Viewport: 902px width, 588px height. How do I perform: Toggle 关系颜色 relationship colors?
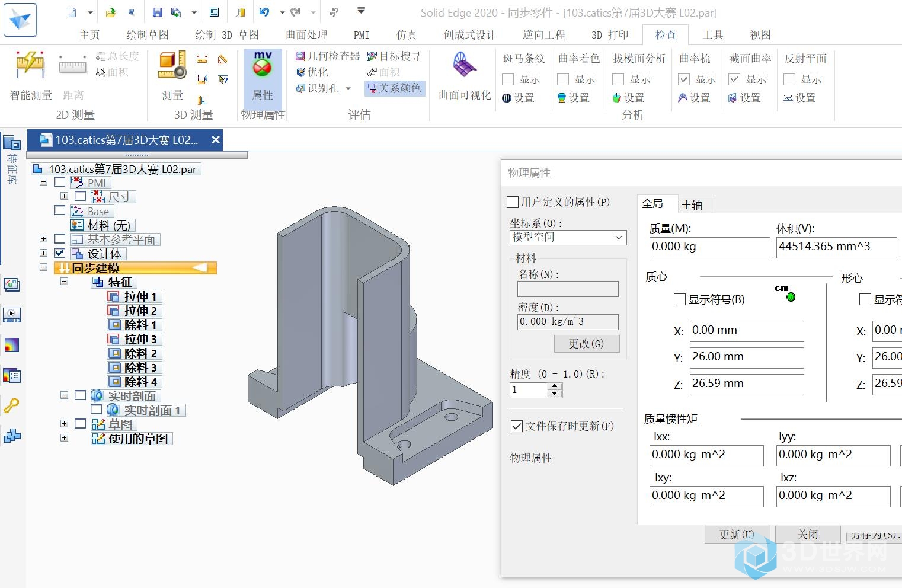point(394,88)
